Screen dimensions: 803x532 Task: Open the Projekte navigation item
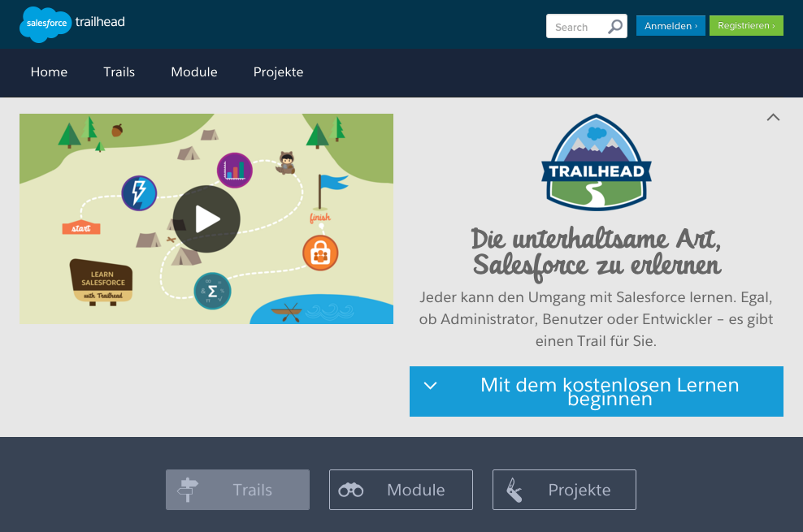[x=279, y=72]
